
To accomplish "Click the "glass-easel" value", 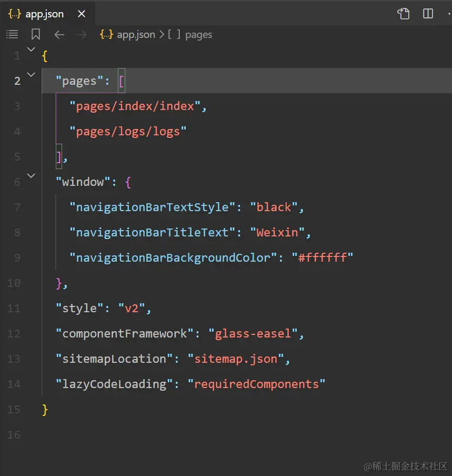I will point(253,334).
